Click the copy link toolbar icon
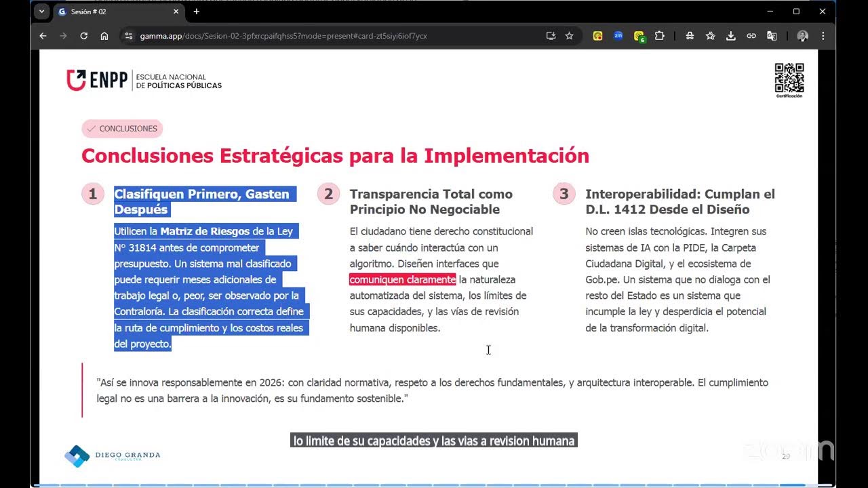The image size is (868, 488). click(x=751, y=36)
